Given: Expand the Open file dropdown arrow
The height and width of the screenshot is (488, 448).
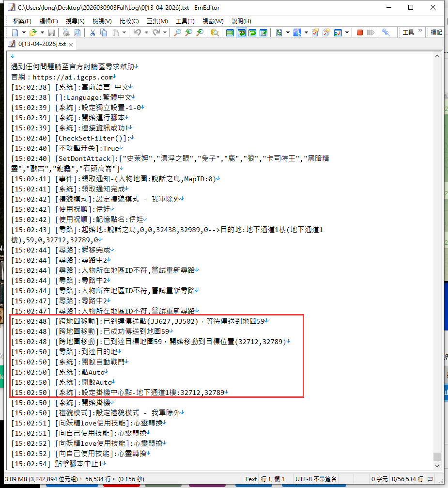Looking at the screenshot, I should (x=42, y=32).
